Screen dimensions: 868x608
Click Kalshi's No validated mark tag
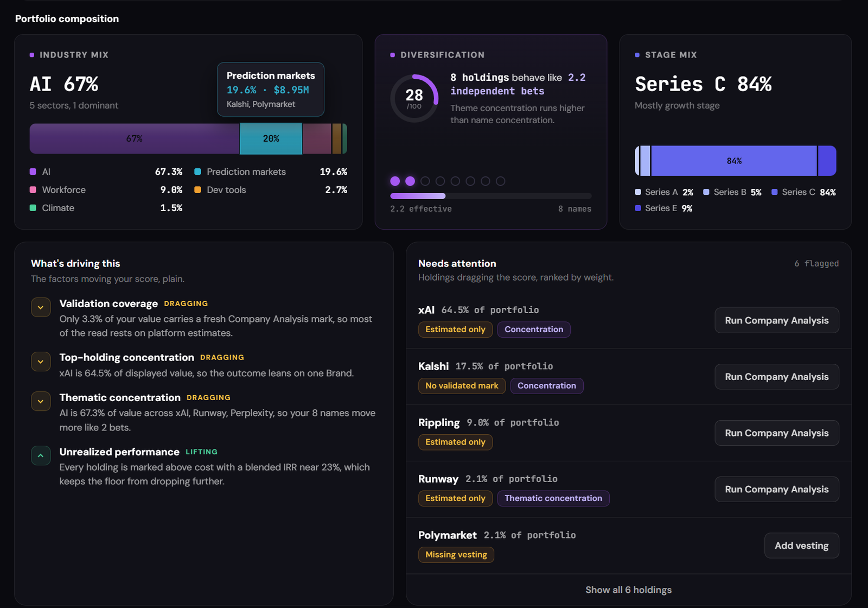coord(462,386)
